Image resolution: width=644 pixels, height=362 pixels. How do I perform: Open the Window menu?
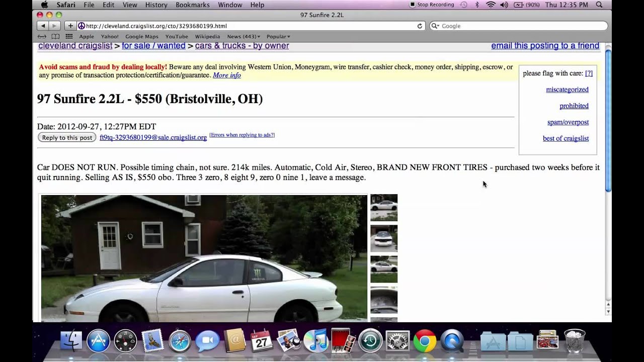tap(230, 5)
